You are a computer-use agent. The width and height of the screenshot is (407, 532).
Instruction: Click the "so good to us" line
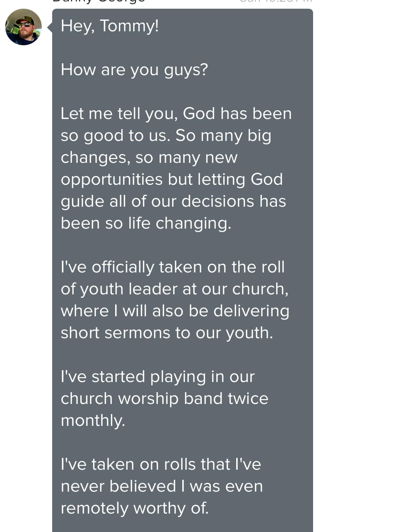tap(166, 136)
